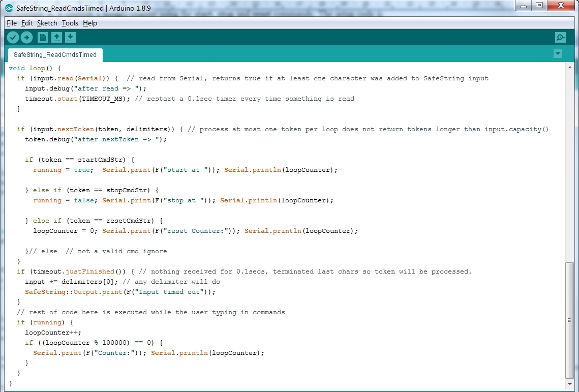Open the tab manager dropdown arrow

click(x=558, y=53)
